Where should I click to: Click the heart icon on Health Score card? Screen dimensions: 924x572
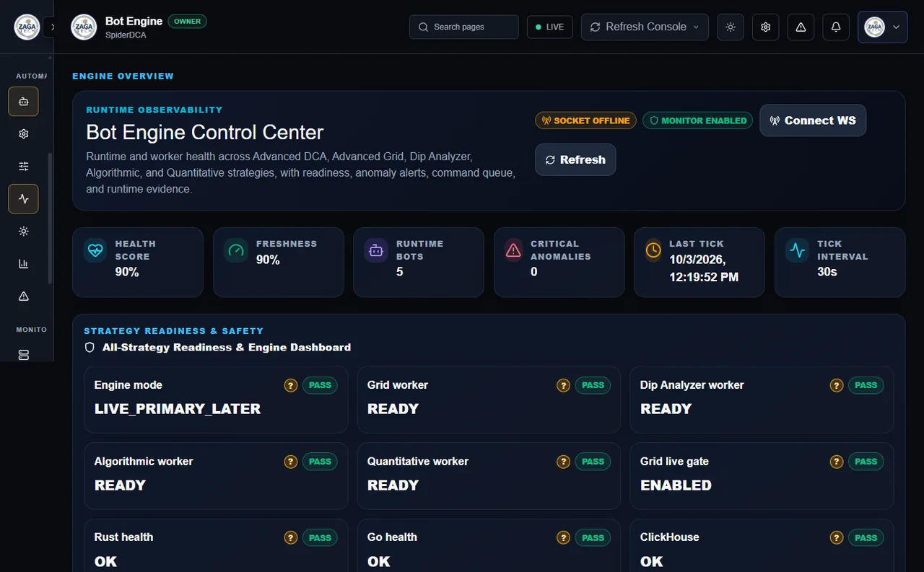point(95,250)
